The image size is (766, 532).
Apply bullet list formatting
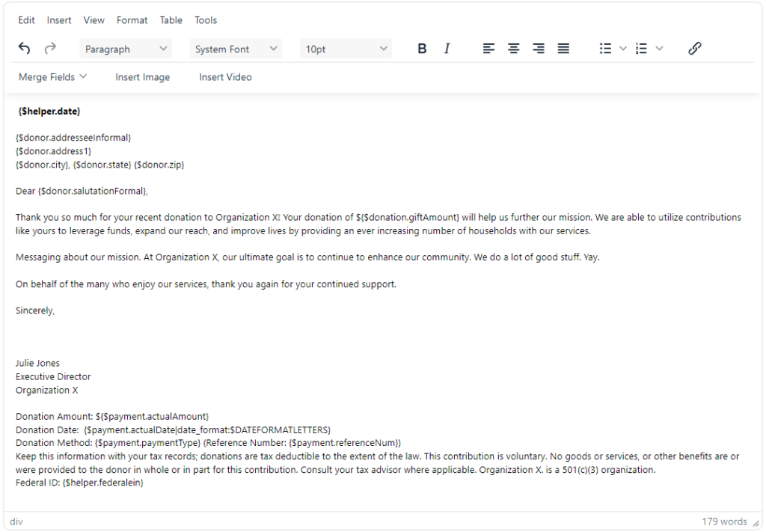(605, 49)
